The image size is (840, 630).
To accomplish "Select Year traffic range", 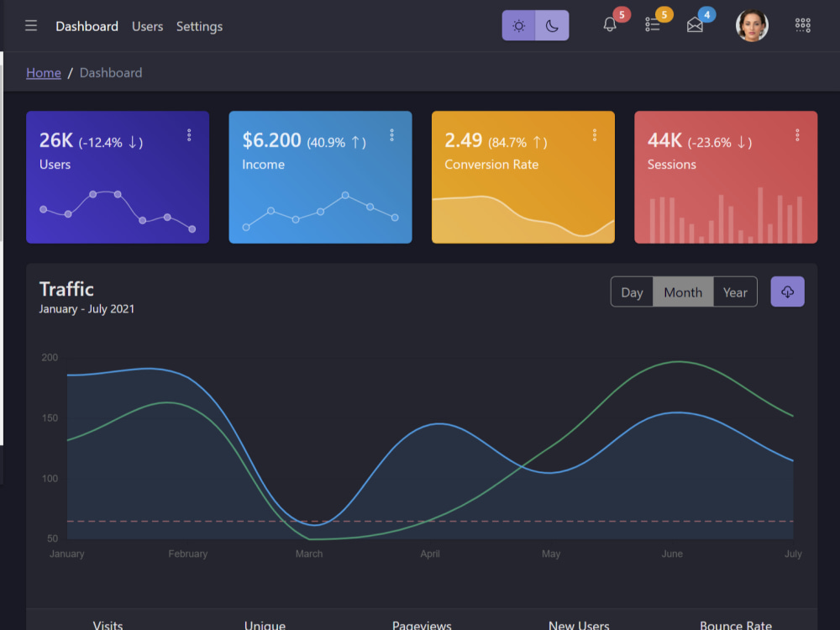I will [735, 292].
